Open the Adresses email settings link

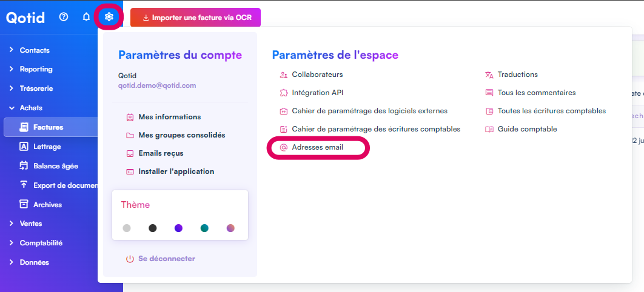coord(318,147)
